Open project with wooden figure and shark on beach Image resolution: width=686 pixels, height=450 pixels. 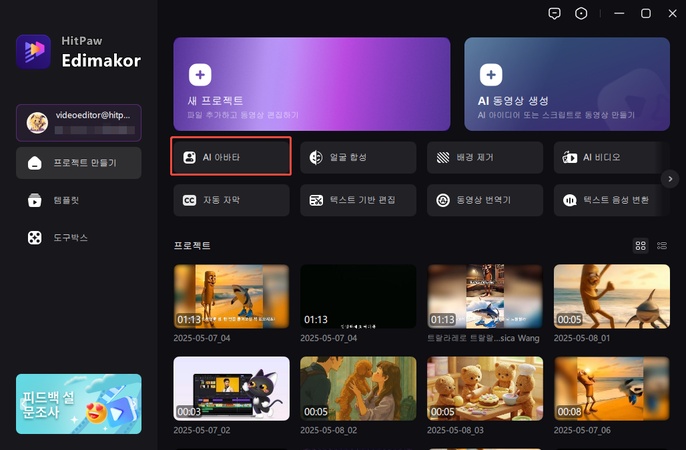click(231, 296)
